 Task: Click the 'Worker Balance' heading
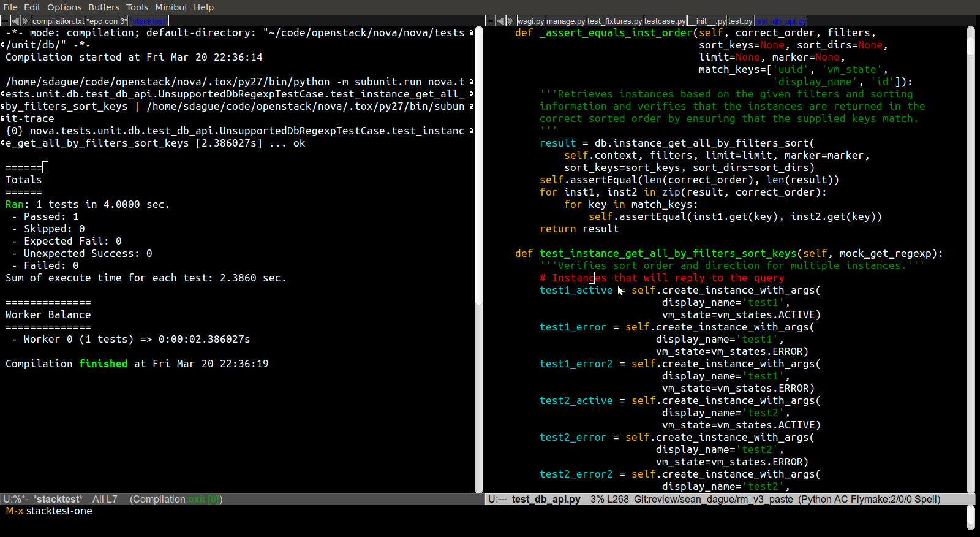[48, 314]
